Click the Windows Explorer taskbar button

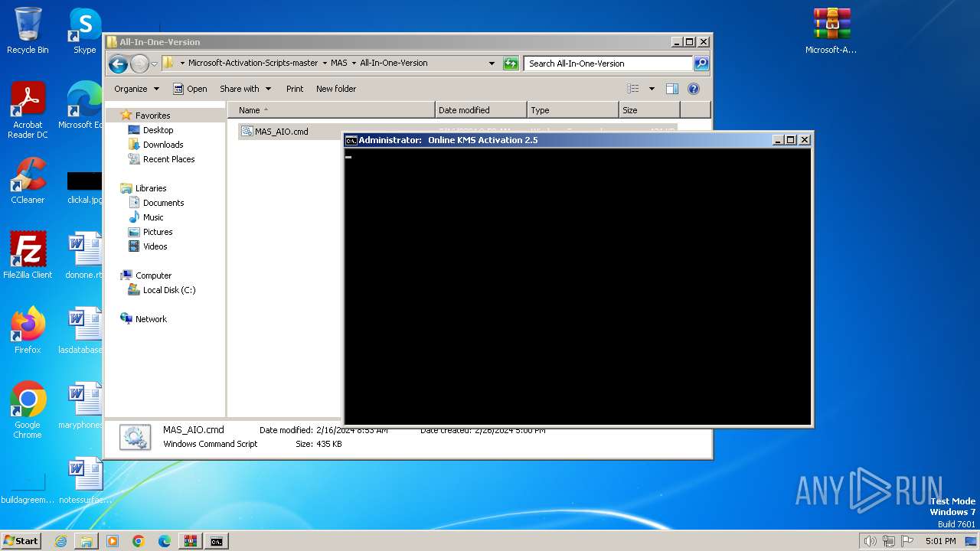point(87,541)
